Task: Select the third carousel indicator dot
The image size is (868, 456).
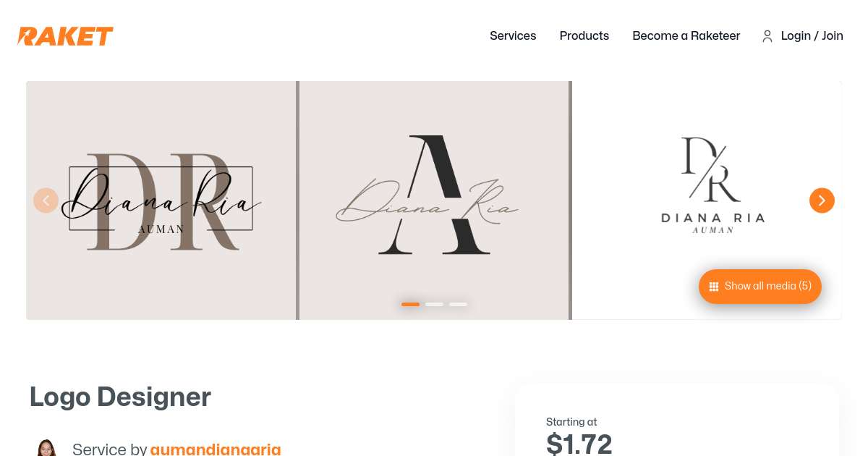Action: click(458, 304)
